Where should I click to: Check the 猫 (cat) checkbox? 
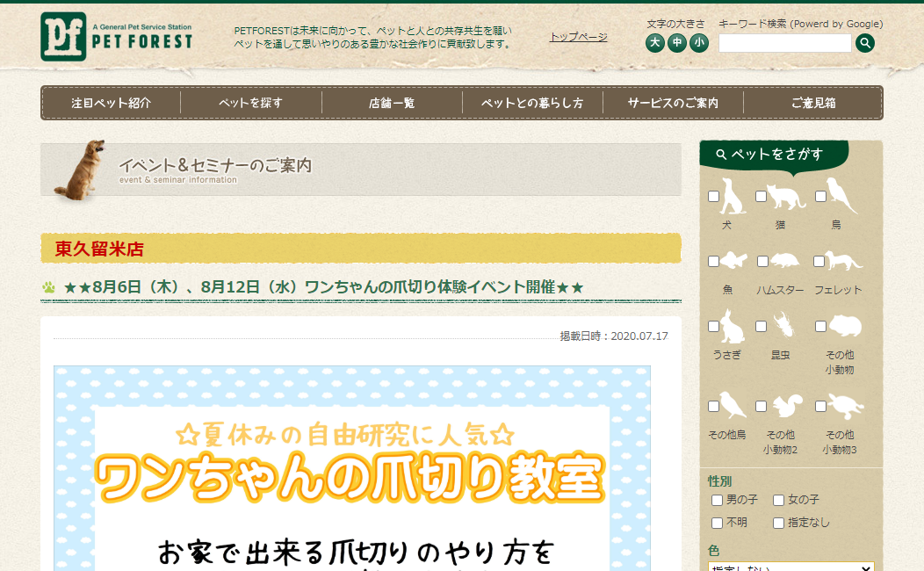761,196
